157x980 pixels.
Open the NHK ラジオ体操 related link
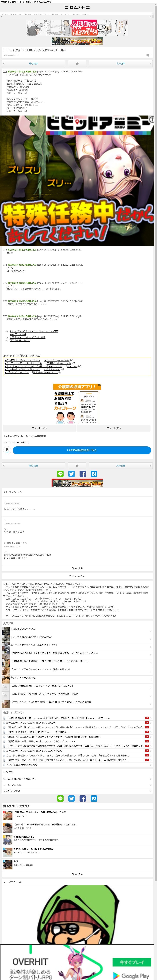click(x=18, y=334)
